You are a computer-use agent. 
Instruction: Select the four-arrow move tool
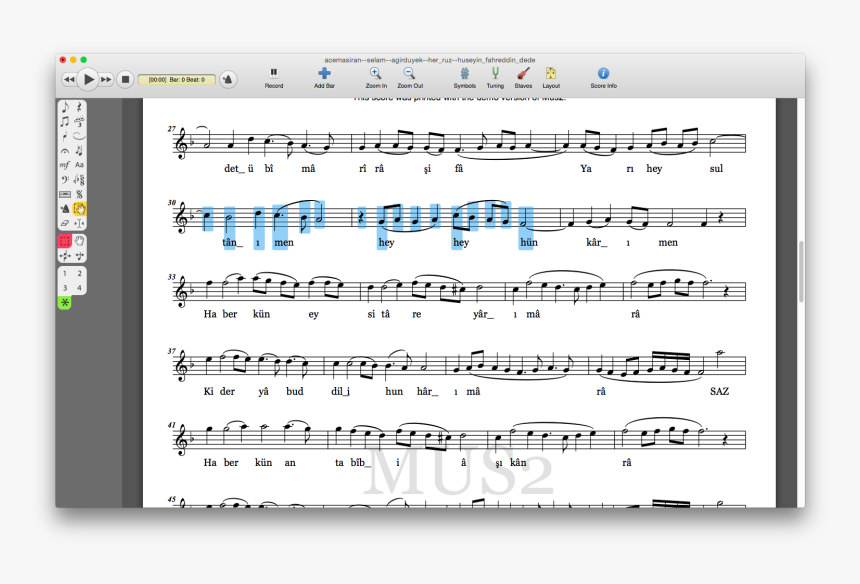coord(65,256)
